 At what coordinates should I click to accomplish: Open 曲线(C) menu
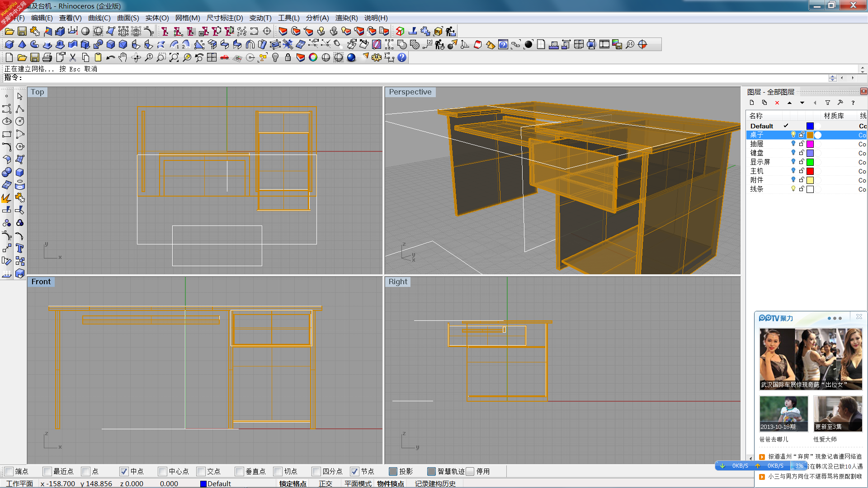coord(99,18)
